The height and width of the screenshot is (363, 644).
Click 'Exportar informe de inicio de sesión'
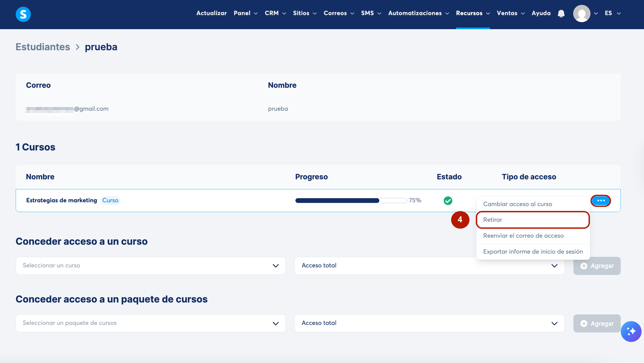click(533, 252)
